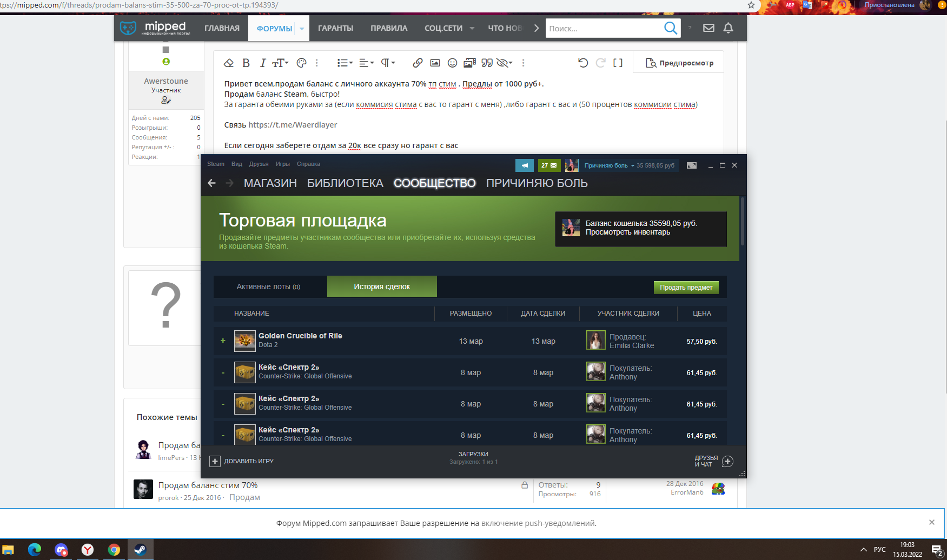
Task: Open the Друзья menu in Steam window
Action: coord(259,164)
